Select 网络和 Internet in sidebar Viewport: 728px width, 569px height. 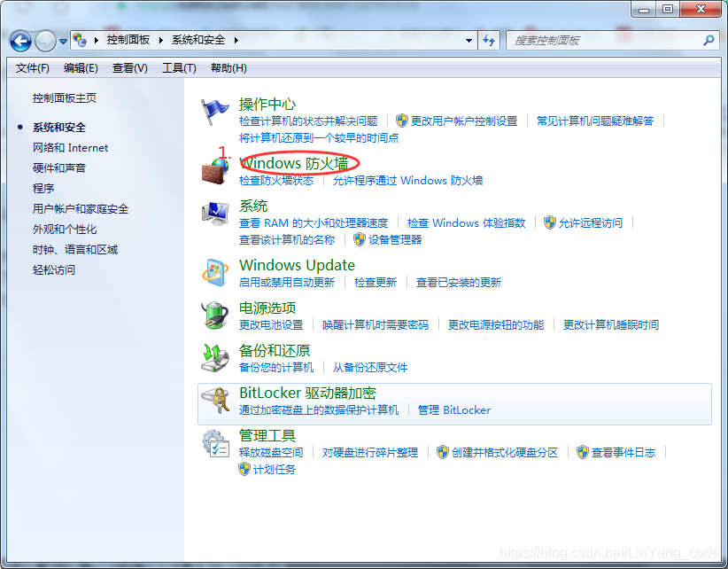(x=71, y=148)
